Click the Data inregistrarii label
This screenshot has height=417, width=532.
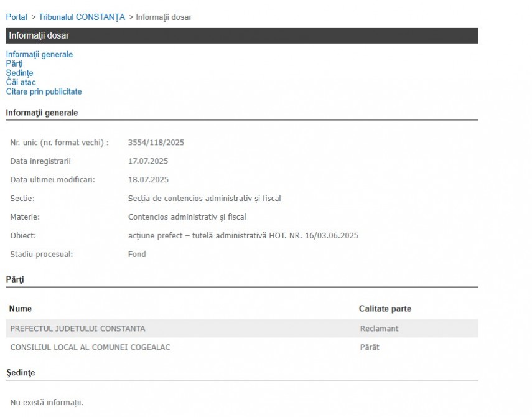point(40,161)
